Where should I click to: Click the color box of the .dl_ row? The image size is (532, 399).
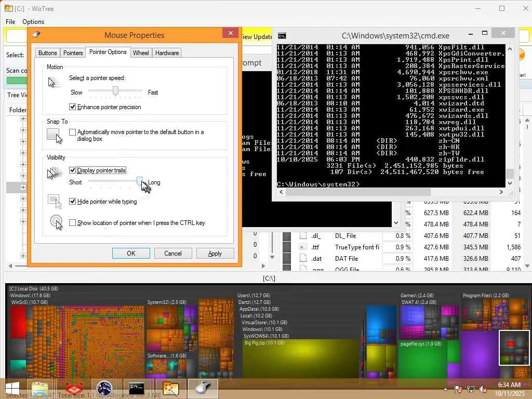pyautogui.click(x=287, y=236)
